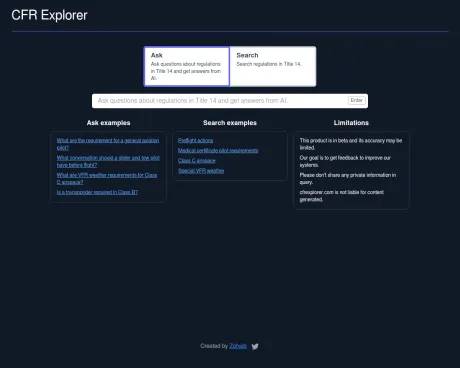Open the Class C airspace search example

pos(197,161)
